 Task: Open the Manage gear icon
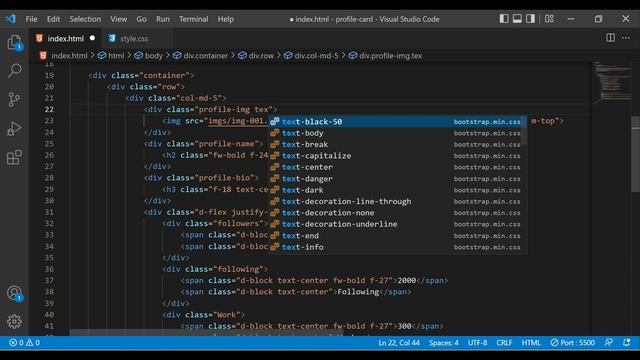coord(14,322)
